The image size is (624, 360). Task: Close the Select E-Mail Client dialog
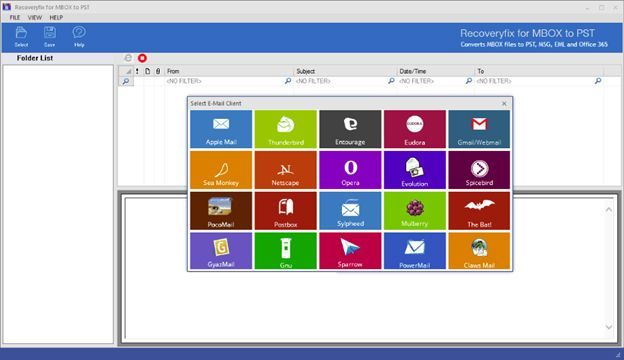(504, 103)
